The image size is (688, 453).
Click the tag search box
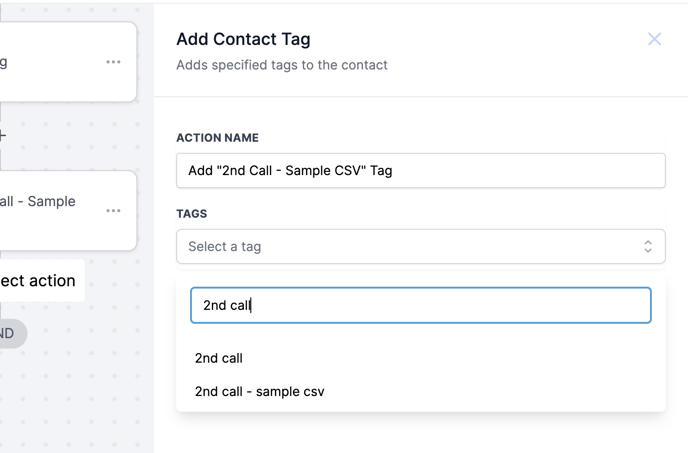tap(420, 306)
